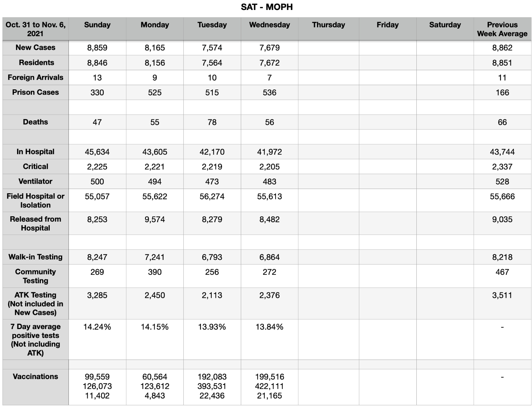Image resolution: width=532 pixels, height=406 pixels.
Task: Click the New Cases row label
Action: pos(35,48)
